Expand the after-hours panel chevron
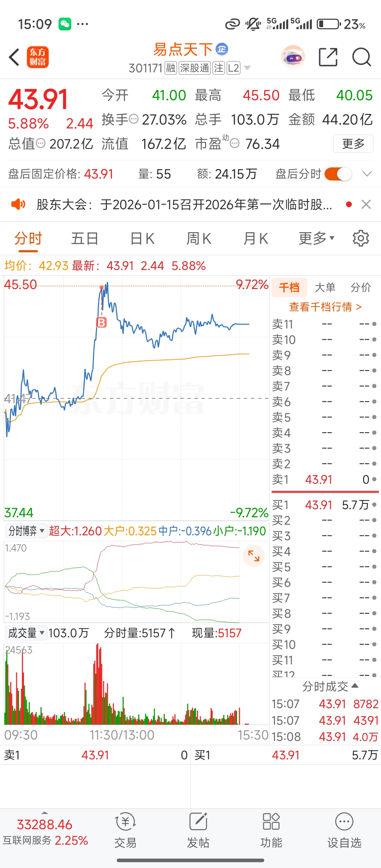 coord(367,174)
